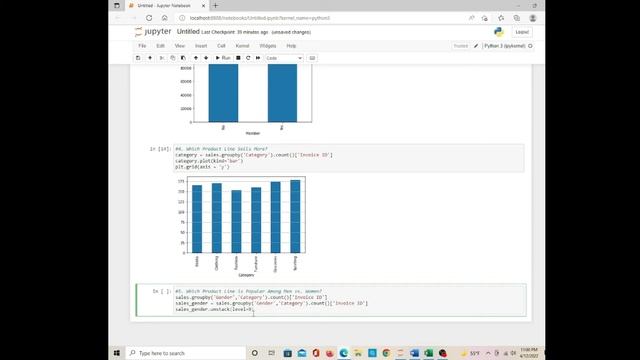Click the Type here to search box

pos(186,353)
